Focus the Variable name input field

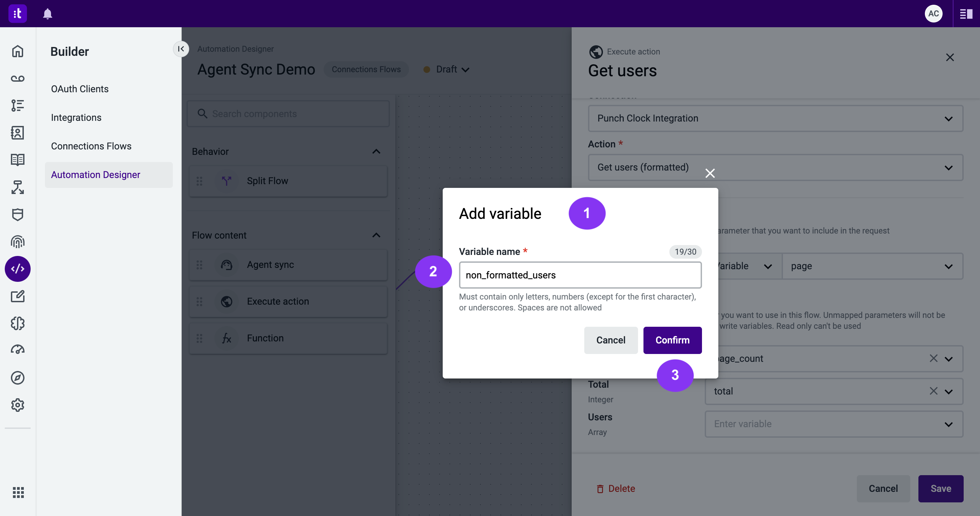tap(580, 275)
